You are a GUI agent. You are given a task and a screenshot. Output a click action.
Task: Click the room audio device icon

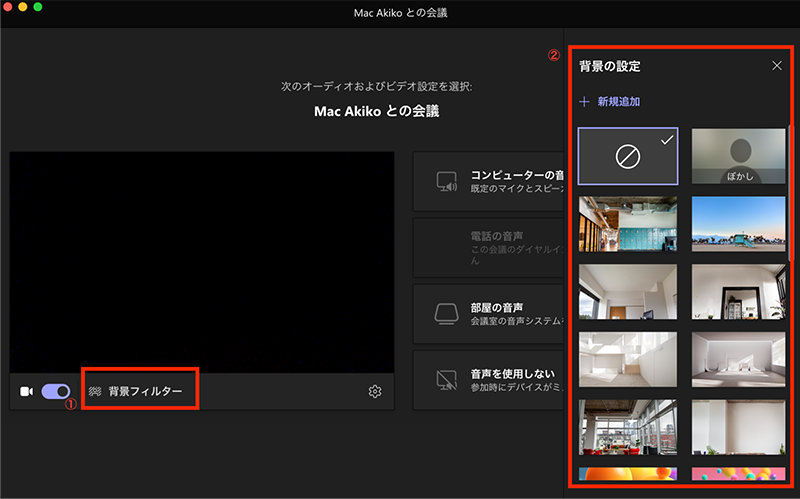pos(446,314)
